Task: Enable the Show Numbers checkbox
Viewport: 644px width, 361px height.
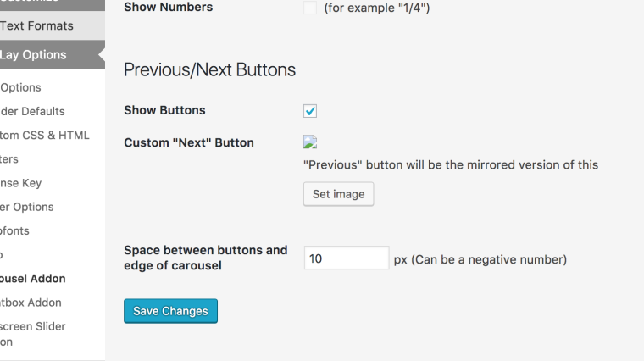Action: click(310, 8)
